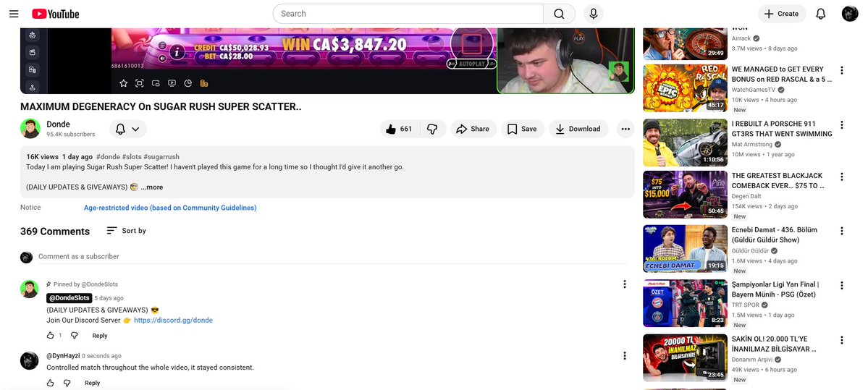The image size is (868, 390).
Task: Open options for Ecnebi Damat video
Action: coord(841,231)
